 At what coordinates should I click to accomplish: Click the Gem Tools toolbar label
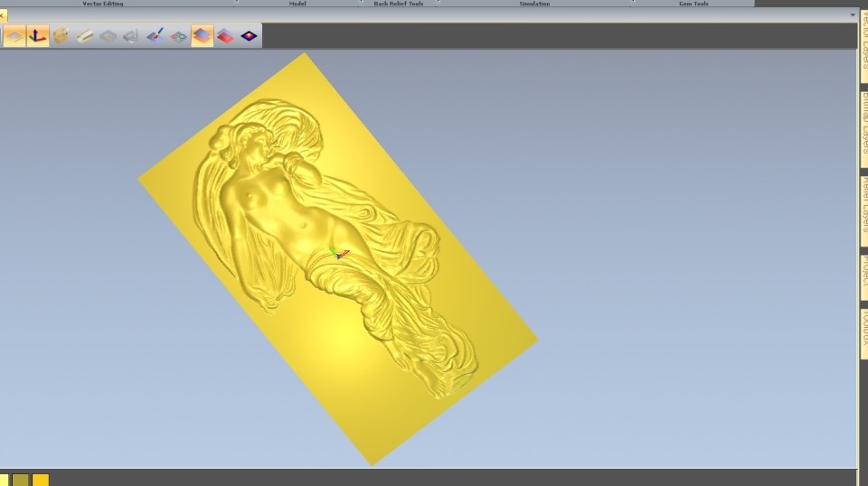pos(693,4)
